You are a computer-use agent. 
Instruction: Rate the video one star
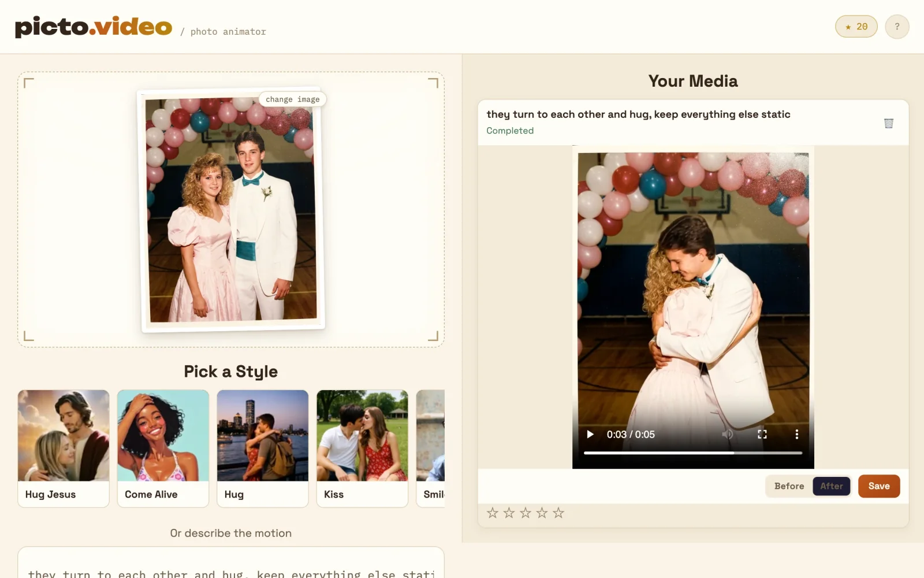pos(492,513)
